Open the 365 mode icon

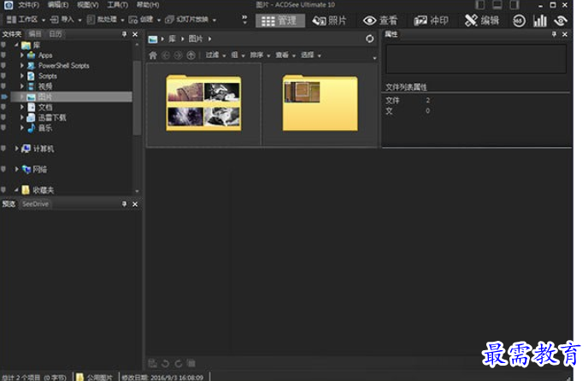point(519,21)
